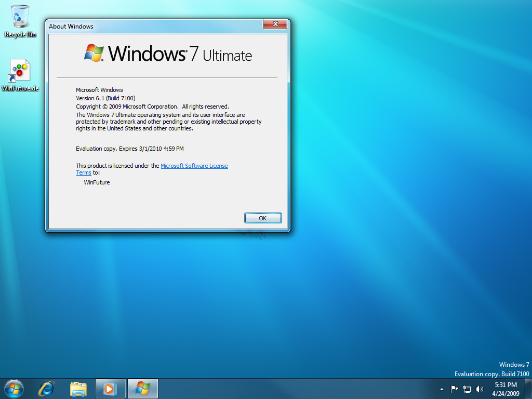Click the licensee name 'WinFuture'

97,182
